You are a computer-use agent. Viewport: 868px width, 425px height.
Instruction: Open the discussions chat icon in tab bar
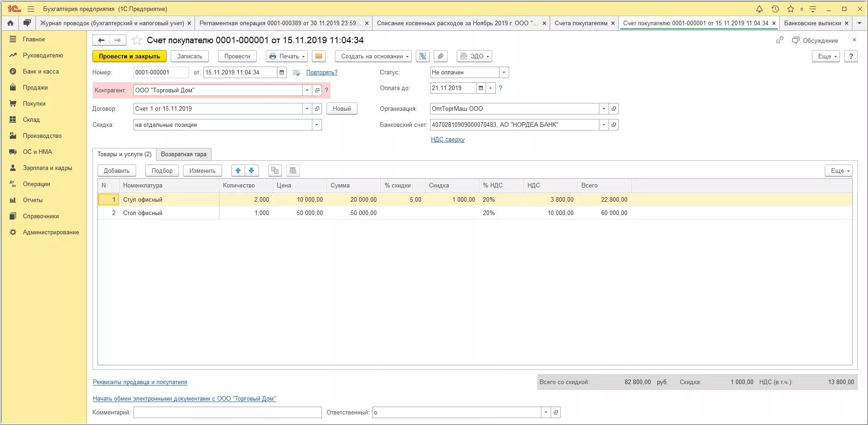pos(27,23)
